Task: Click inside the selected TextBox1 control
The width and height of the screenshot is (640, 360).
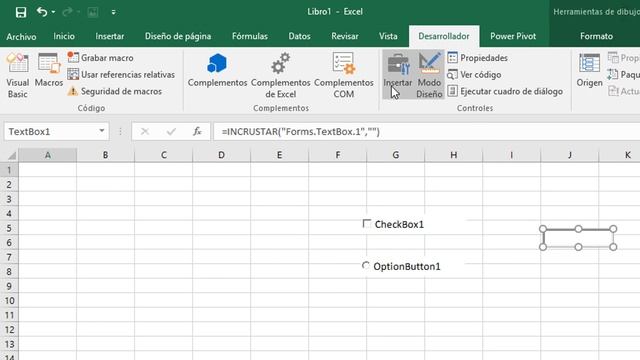Action: click(x=578, y=238)
